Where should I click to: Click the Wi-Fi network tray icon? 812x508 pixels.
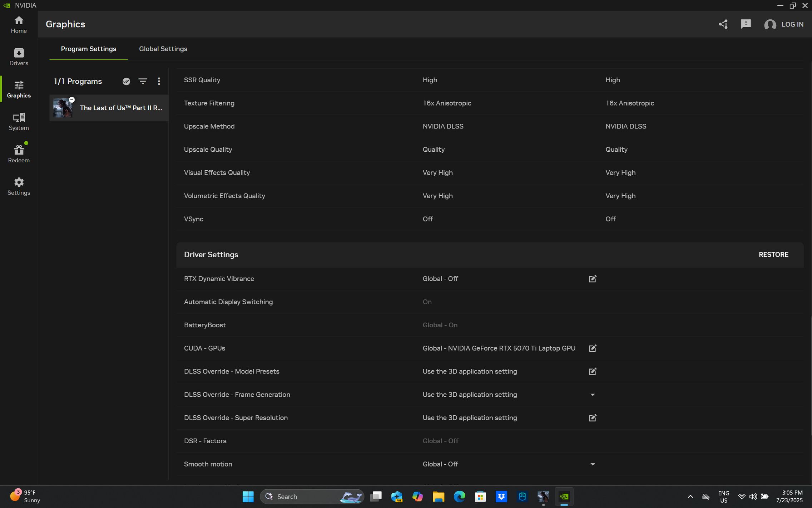pos(742,497)
